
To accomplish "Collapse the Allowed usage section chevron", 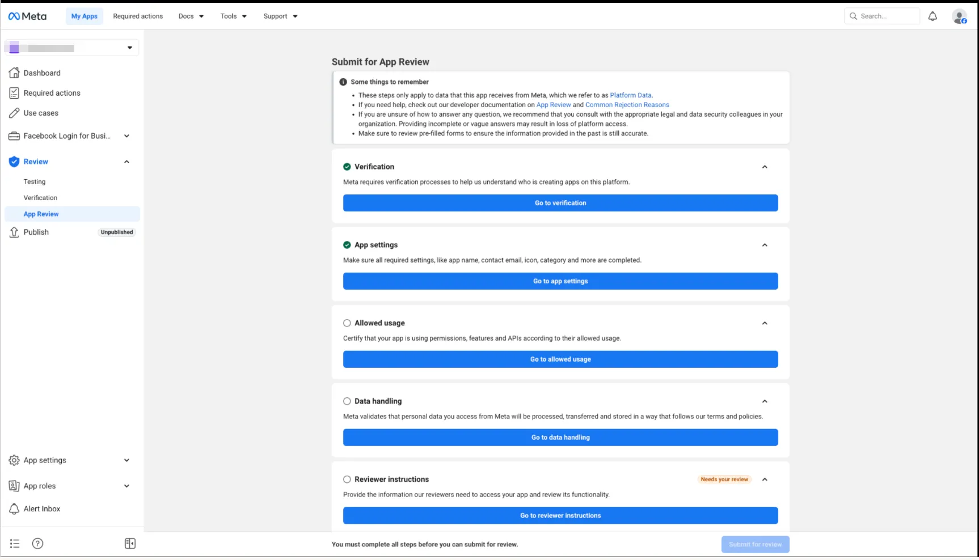I will pyautogui.click(x=765, y=324).
